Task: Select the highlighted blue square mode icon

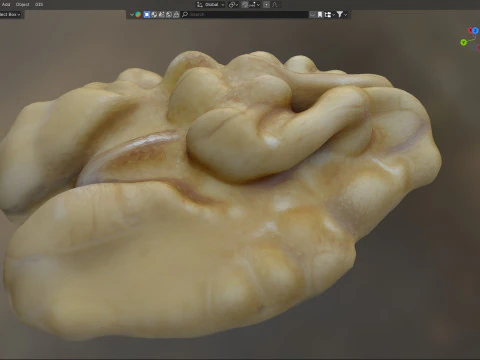Action: [147, 14]
